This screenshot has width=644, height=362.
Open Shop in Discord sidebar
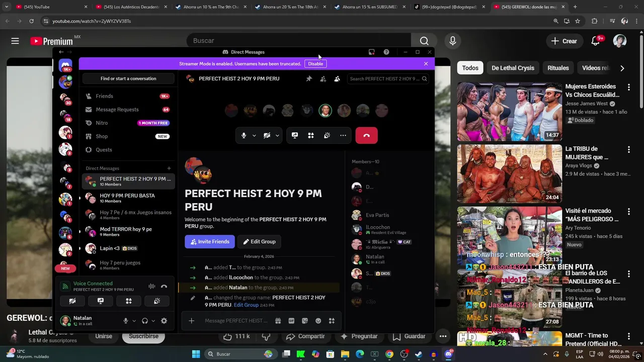(129, 136)
